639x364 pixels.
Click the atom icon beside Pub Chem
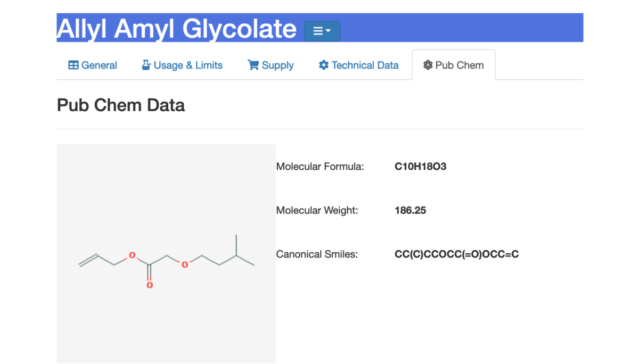[x=428, y=65]
